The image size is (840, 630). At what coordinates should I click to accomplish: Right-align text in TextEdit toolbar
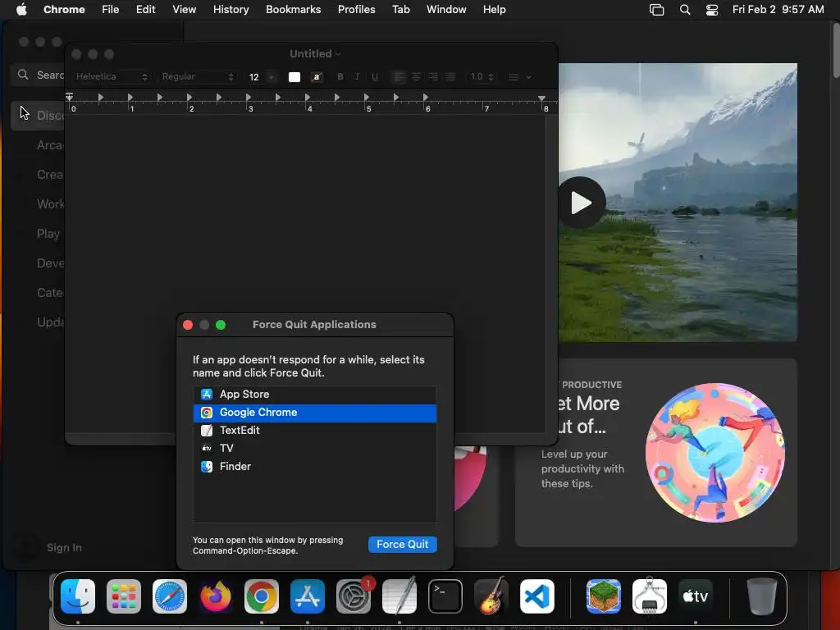433,77
